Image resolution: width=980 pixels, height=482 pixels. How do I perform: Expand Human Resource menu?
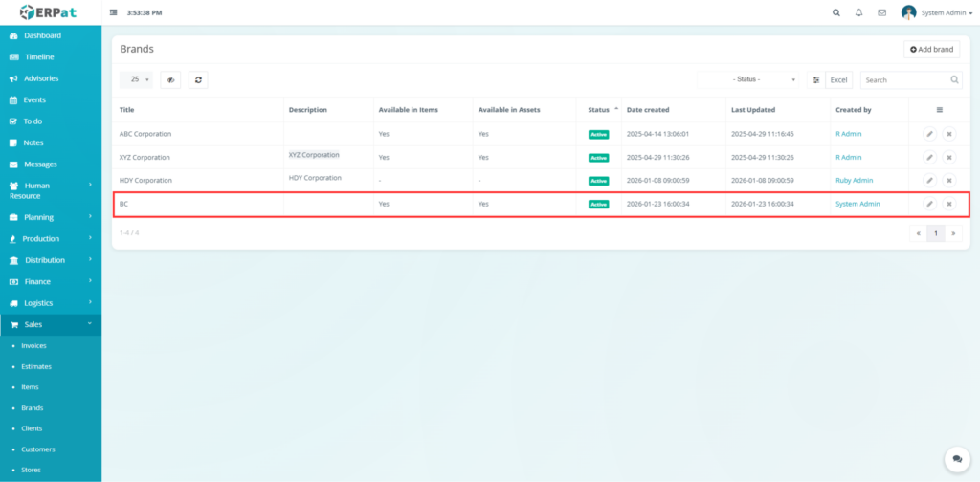[x=51, y=190]
